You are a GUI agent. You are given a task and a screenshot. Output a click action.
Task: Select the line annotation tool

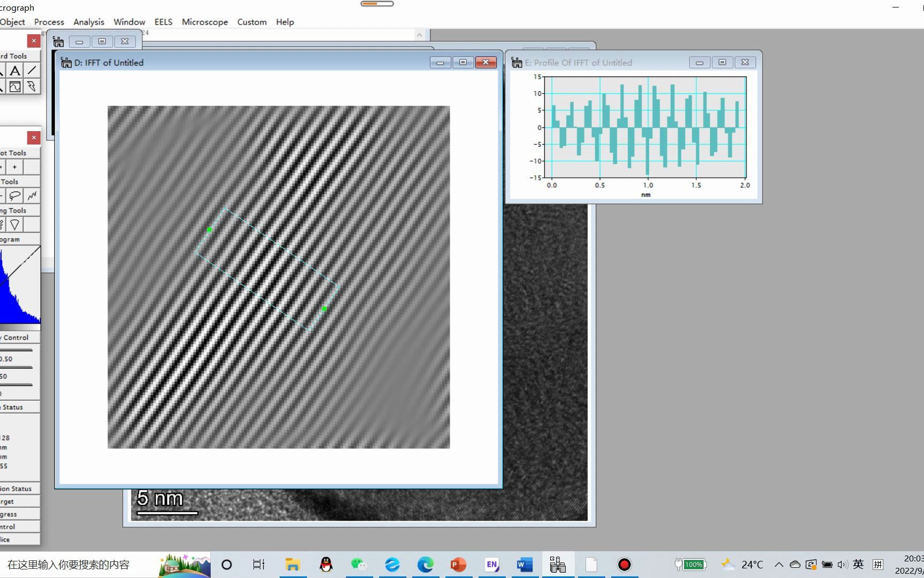tap(32, 71)
